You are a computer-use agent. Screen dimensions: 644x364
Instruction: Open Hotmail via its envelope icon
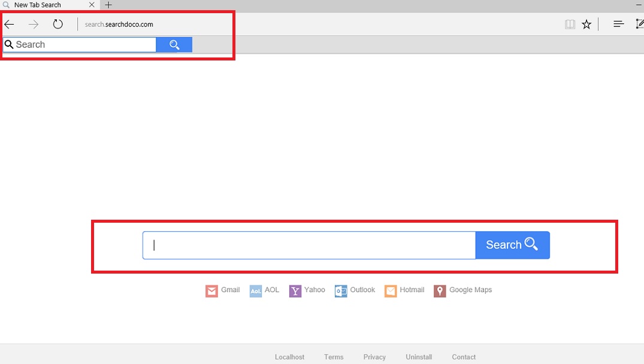(x=391, y=290)
